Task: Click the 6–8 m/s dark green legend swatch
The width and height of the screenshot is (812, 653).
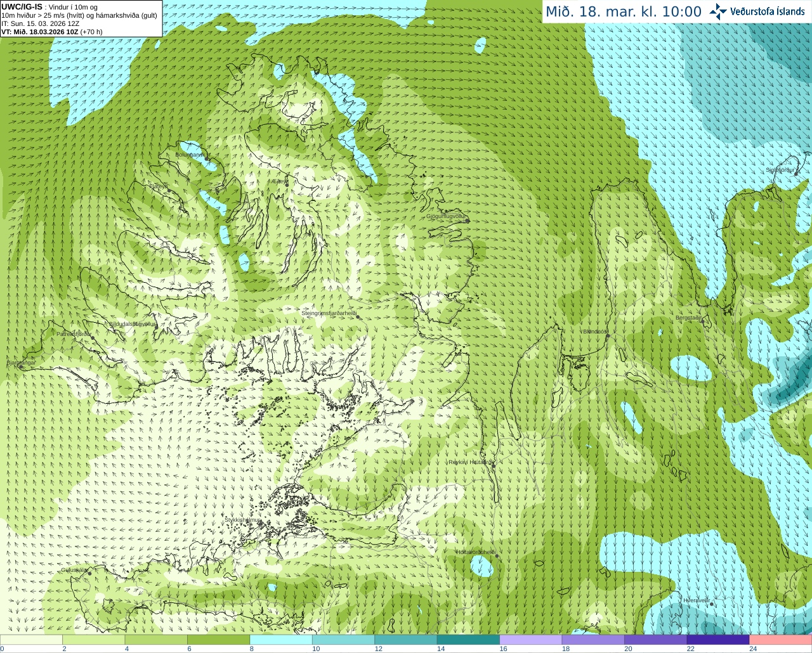Action: [x=218, y=640]
